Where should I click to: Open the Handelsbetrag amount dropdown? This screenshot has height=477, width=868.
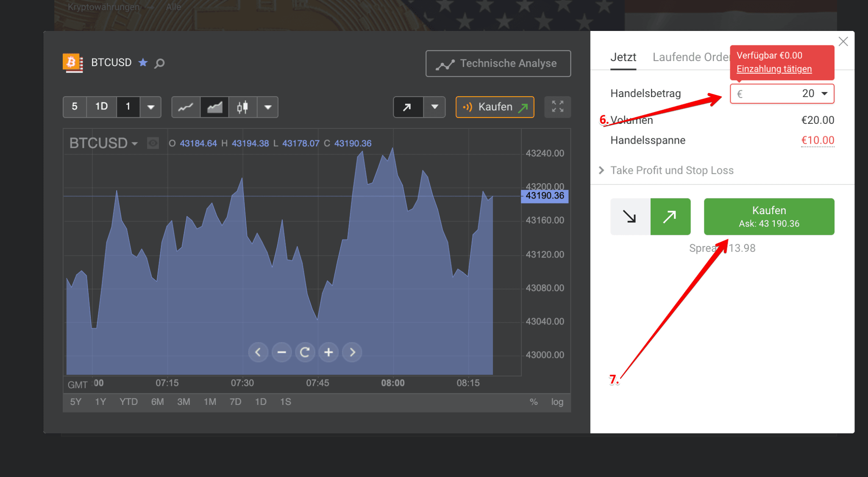pos(824,94)
